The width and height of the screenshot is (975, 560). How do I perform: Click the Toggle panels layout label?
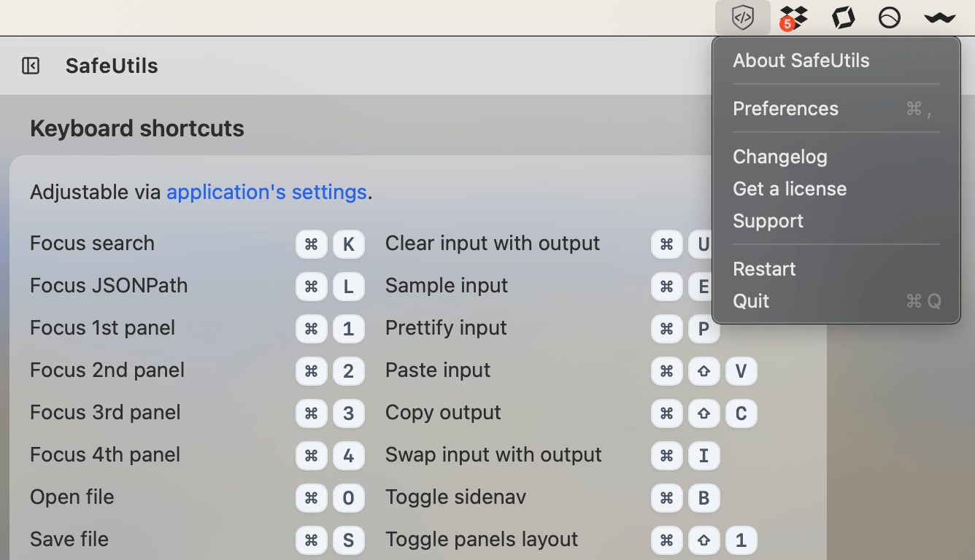pos(482,540)
